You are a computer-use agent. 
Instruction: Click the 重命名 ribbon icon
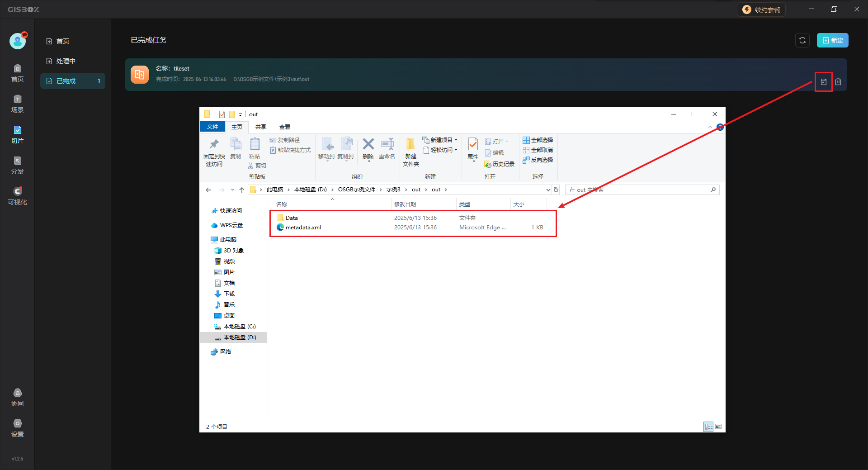[x=387, y=149]
